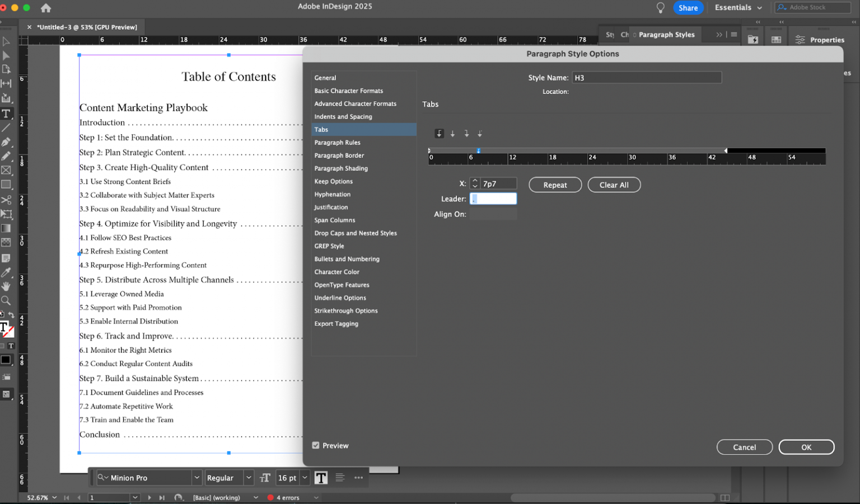
Task: Select the Pen tool
Action: [6, 142]
